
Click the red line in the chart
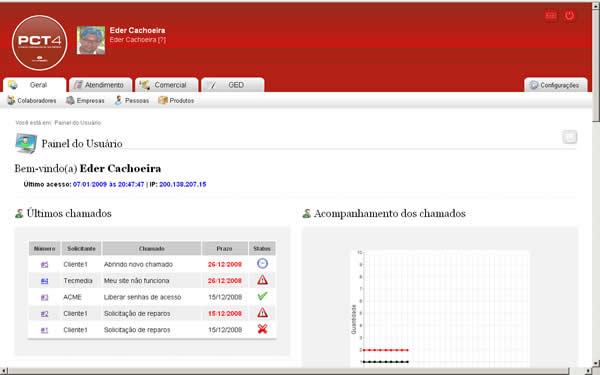385,350
